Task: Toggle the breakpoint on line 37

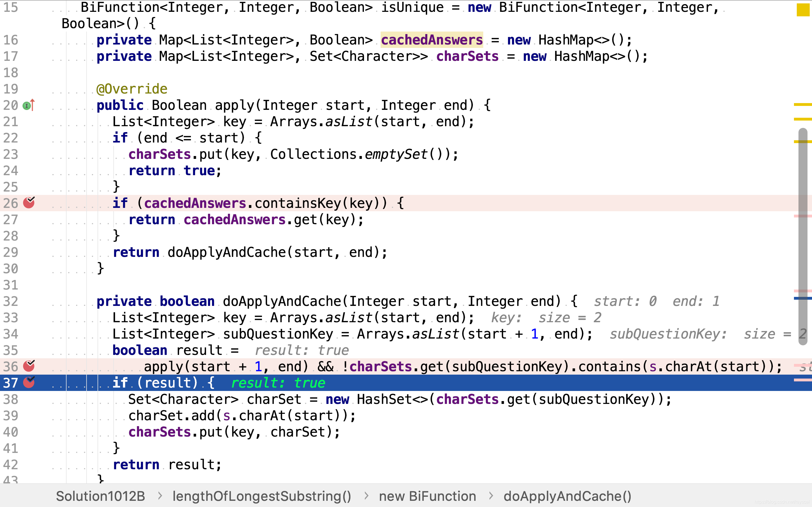Action: point(29,382)
